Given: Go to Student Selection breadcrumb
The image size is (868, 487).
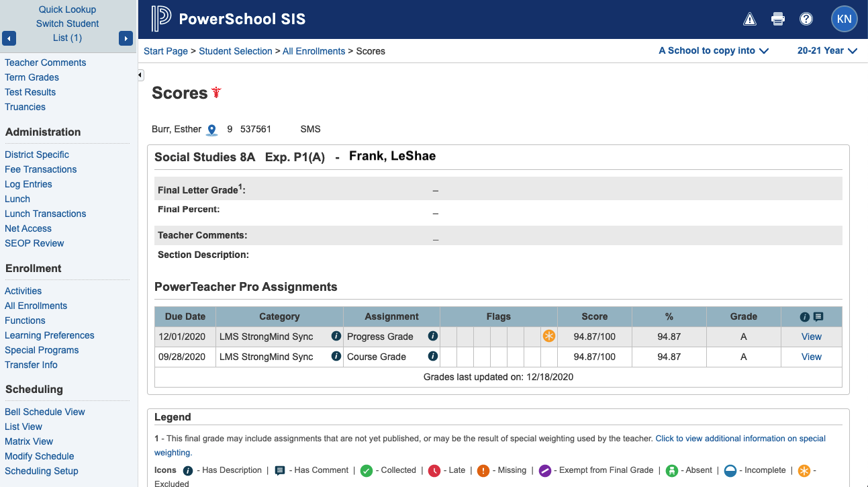Looking at the screenshot, I should (236, 51).
